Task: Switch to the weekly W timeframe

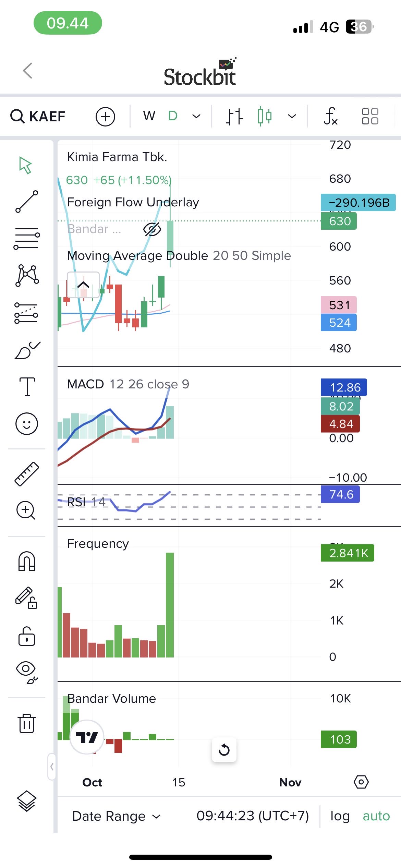Action: click(149, 116)
